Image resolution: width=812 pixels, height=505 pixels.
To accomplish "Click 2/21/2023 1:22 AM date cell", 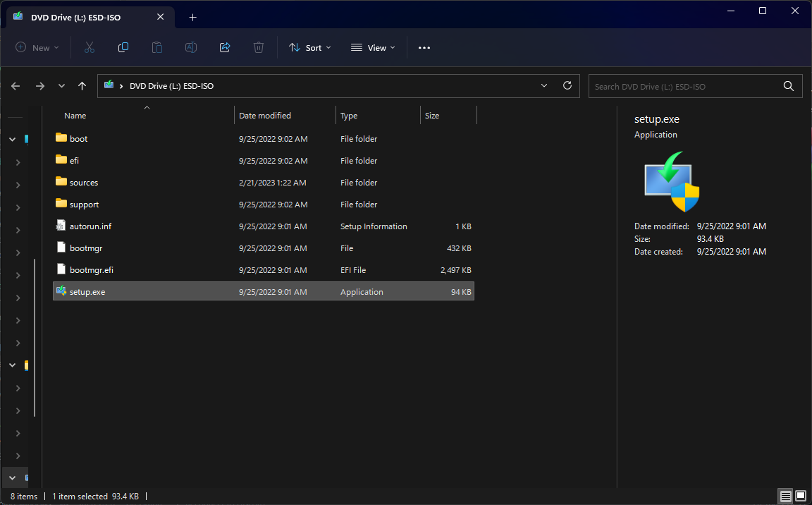I will [x=272, y=182].
